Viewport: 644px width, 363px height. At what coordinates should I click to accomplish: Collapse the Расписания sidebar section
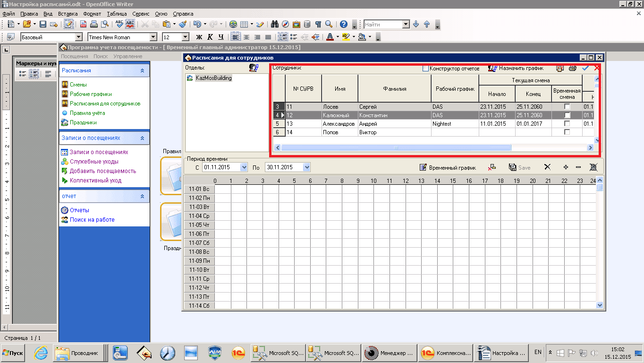point(142,70)
